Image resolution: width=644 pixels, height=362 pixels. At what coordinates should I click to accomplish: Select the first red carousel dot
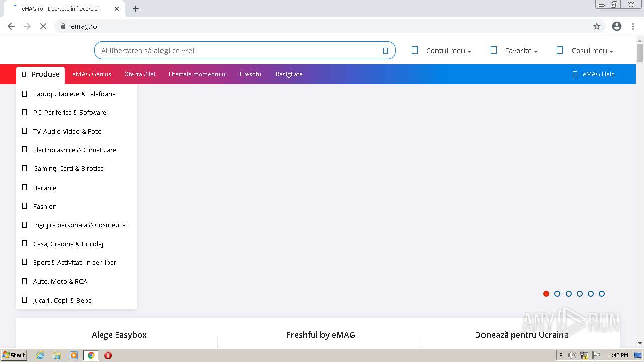(x=546, y=294)
